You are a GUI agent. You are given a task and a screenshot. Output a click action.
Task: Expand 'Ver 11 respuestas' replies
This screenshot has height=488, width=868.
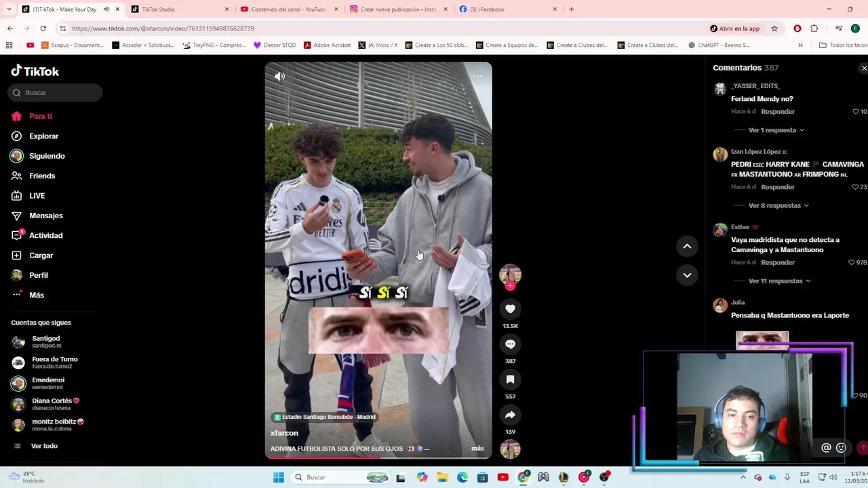coord(780,281)
